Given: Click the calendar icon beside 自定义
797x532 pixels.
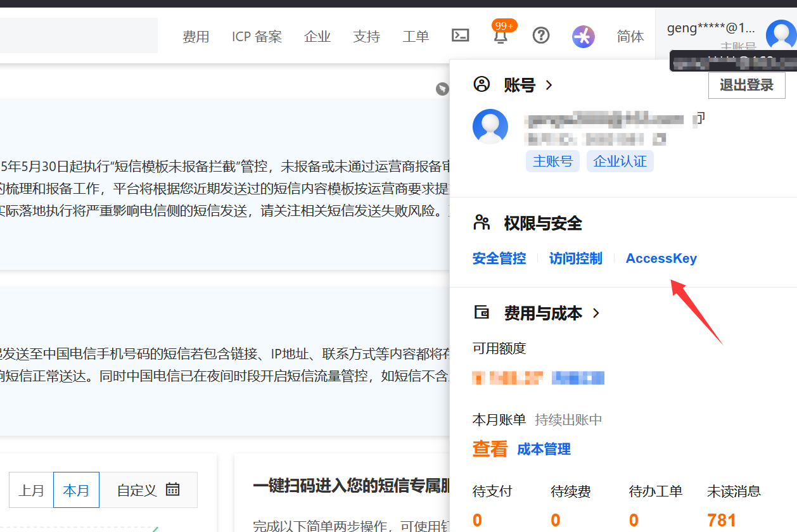Looking at the screenshot, I should tap(172, 490).
